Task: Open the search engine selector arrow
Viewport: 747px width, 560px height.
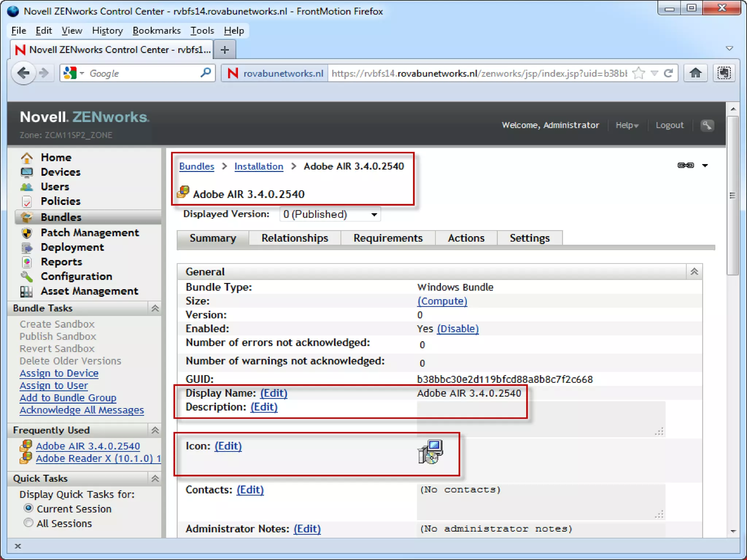Action: (x=82, y=73)
